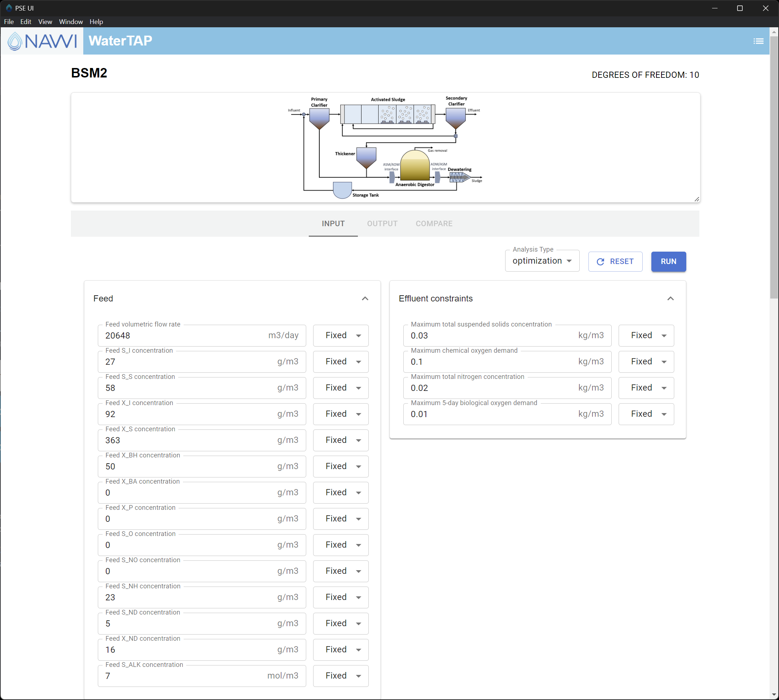Click the RESET button
Screen dimensions: 779x700
[615, 261]
